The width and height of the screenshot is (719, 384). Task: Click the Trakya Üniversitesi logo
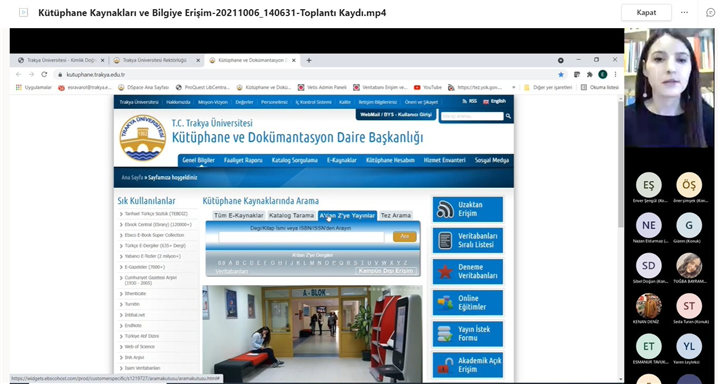click(x=143, y=138)
